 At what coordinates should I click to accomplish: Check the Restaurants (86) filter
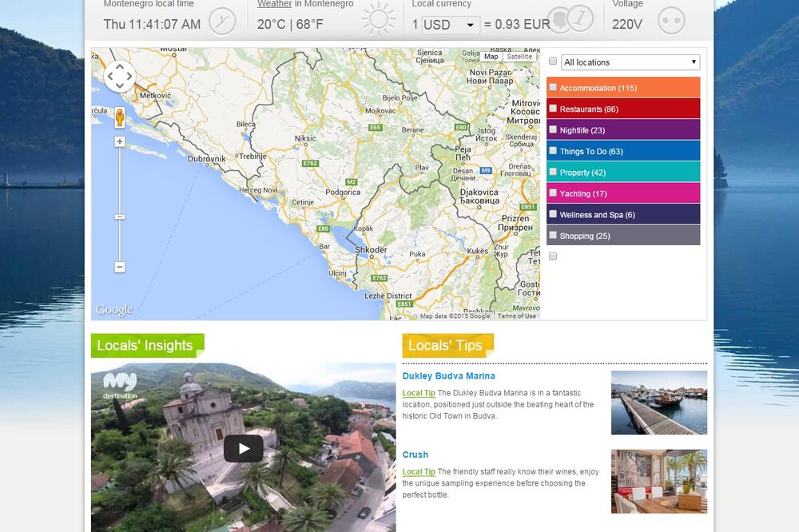[x=553, y=108]
